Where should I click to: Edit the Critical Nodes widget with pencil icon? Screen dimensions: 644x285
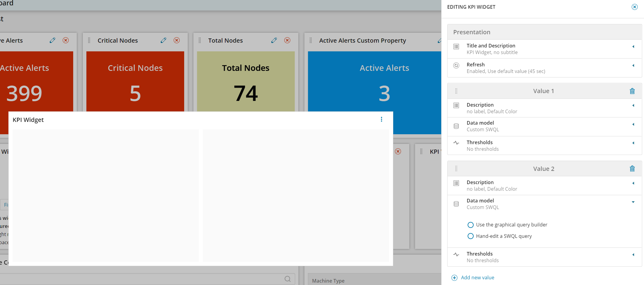pyautogui.click(x=163, y=40)
